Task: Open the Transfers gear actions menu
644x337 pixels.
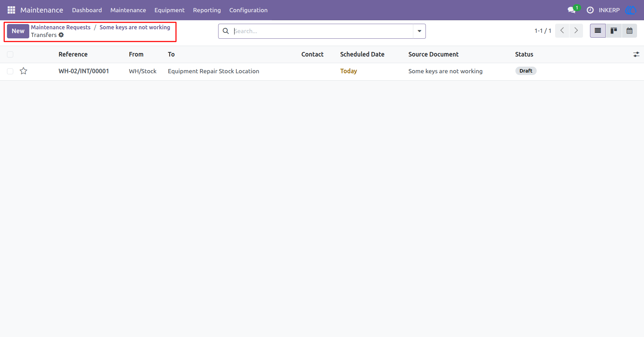Action: [x=61, y=35]
